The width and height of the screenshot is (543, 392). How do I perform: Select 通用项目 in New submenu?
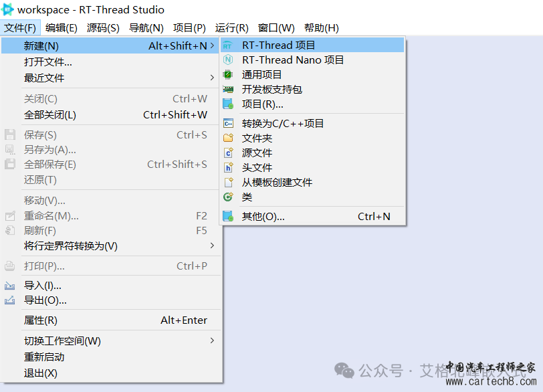[312, 74]
